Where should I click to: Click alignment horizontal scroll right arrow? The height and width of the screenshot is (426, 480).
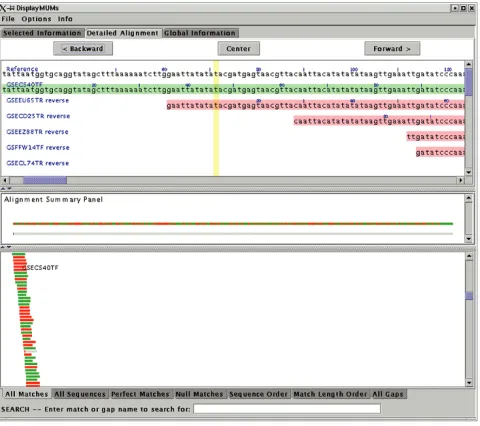pos(460,180)
